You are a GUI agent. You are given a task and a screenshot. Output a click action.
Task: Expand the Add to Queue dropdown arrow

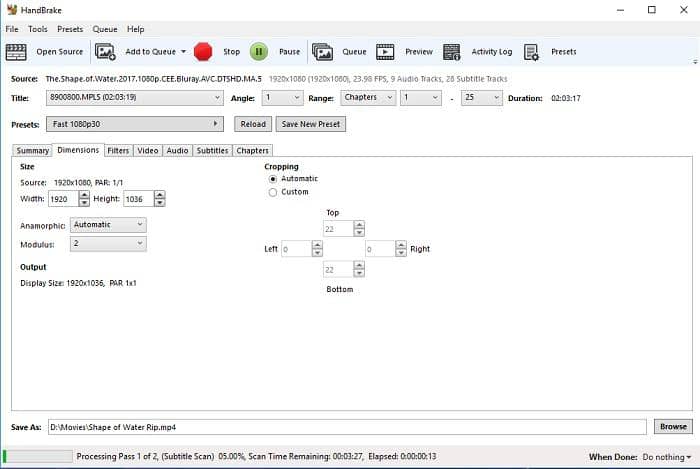click(183, 52)
